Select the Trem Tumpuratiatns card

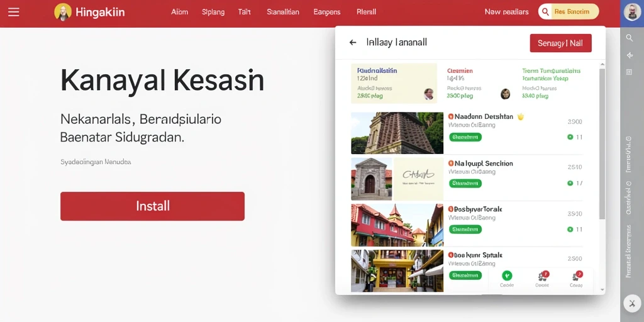[551, 84]
